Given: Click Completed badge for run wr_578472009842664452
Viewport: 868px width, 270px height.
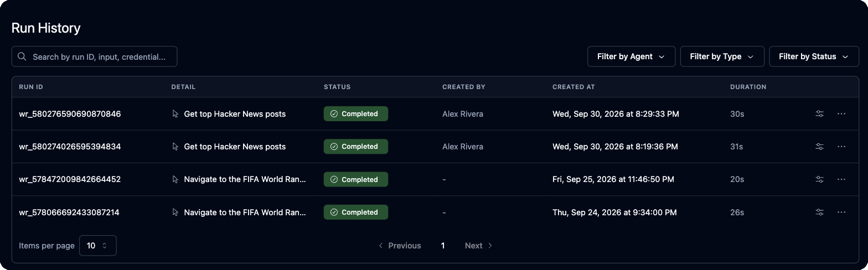Looking at the screenshot, I should pos(356,179).
